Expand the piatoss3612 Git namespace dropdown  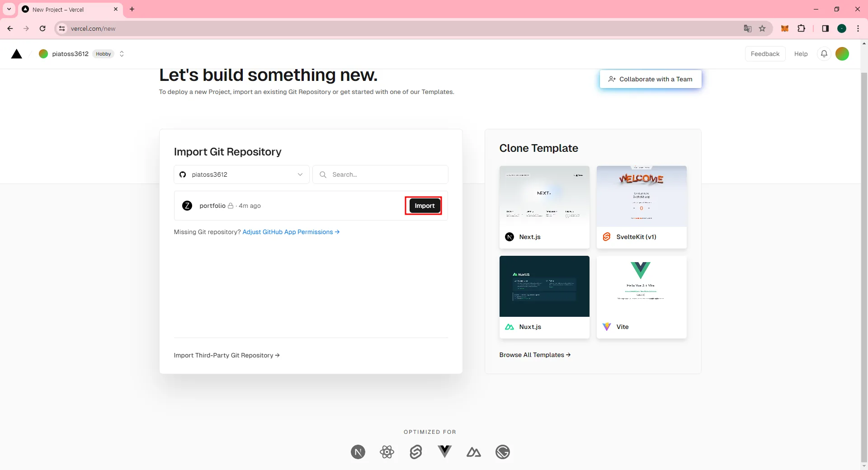[x=242, y=174]
